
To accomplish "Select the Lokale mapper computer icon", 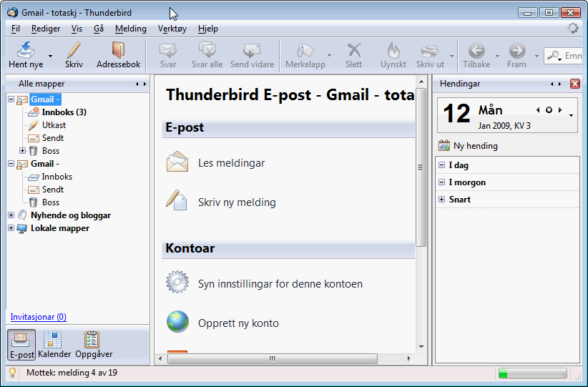I will tap(22, 228).
